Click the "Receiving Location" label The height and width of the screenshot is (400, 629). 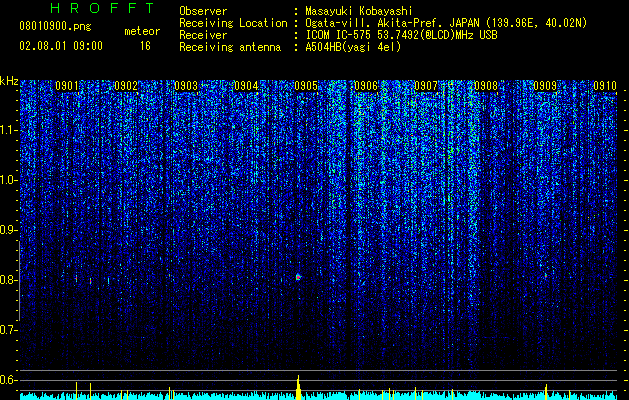pos(233,23)
